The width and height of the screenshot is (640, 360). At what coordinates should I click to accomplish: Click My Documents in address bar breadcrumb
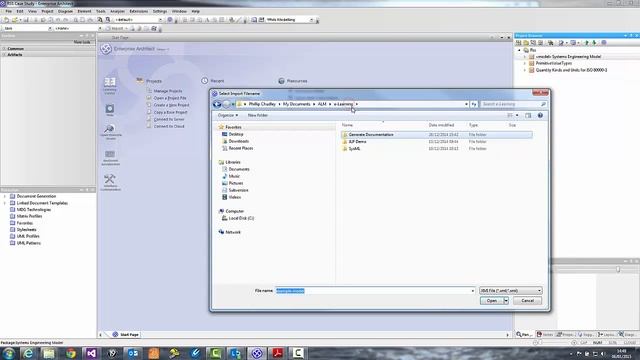point(296,104)
